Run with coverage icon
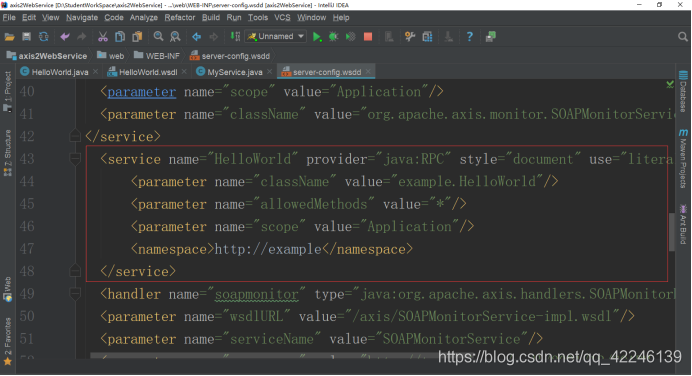This screenshot has height=376, width=692. (x=350, y=37)
